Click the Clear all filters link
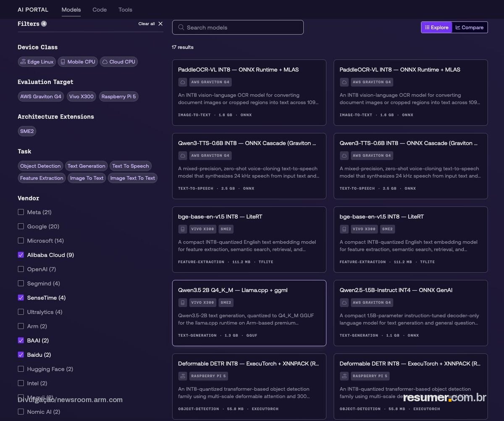The height and width of the screenshot is (421, 504). [147, 24]
